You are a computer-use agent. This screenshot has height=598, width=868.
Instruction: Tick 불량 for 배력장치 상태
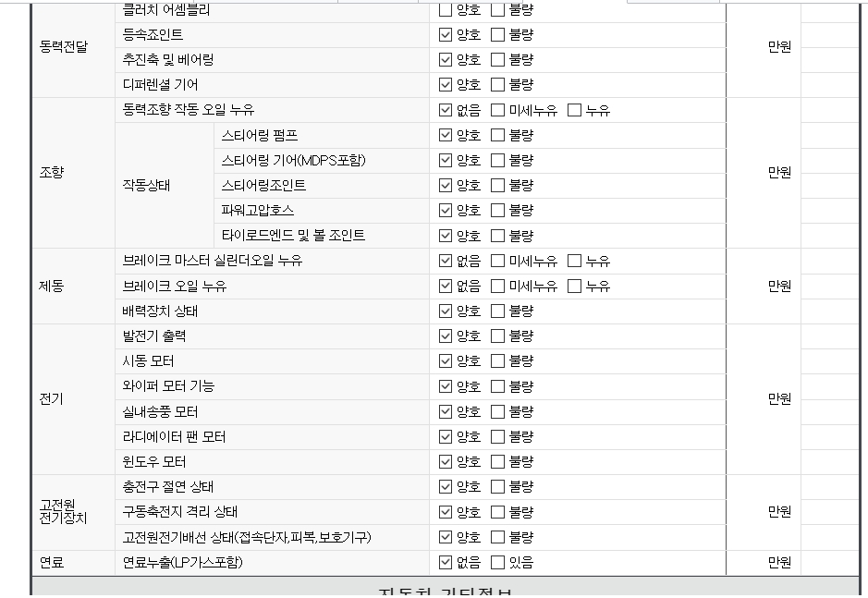tap(497, 311)
